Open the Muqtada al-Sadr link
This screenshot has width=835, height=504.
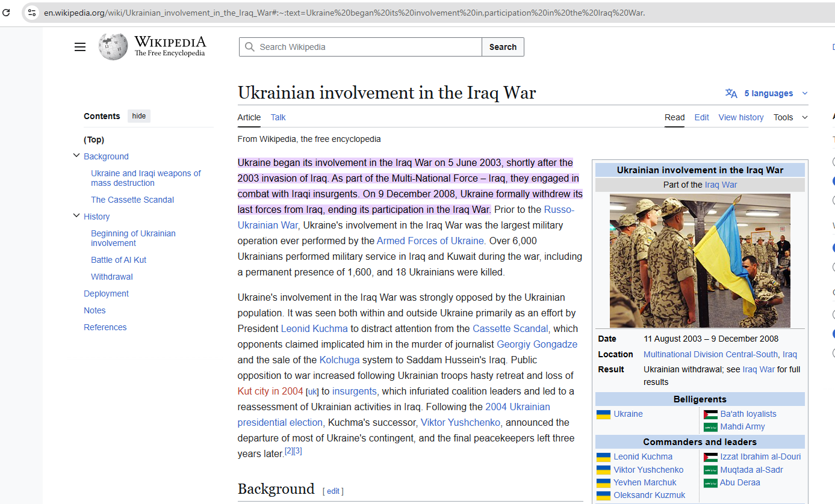point(751,470)
